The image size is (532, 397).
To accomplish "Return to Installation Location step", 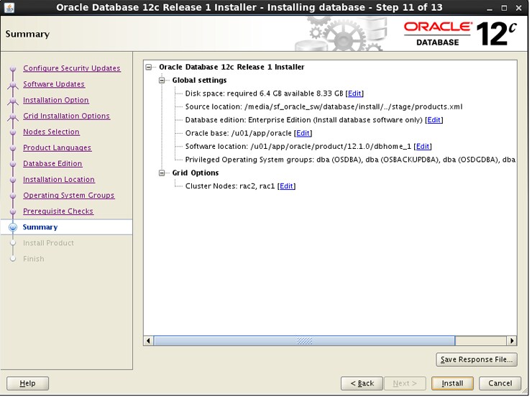I will [59, 180].
